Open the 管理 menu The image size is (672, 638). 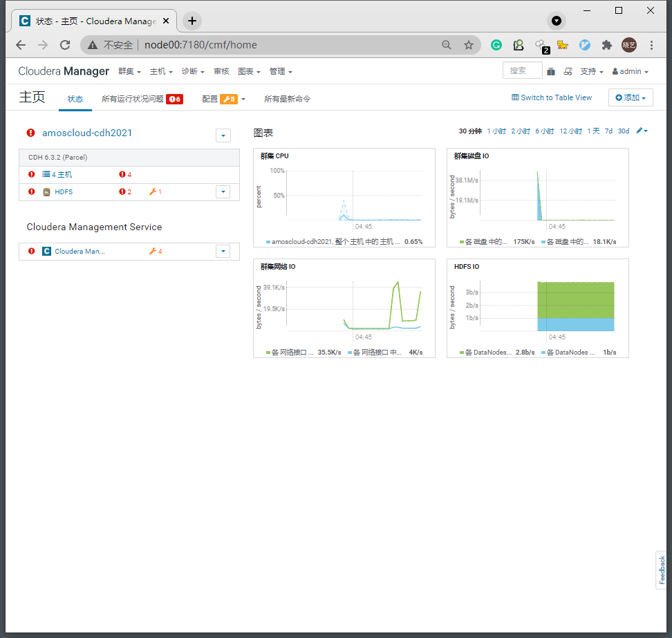(x=281, y=72)
